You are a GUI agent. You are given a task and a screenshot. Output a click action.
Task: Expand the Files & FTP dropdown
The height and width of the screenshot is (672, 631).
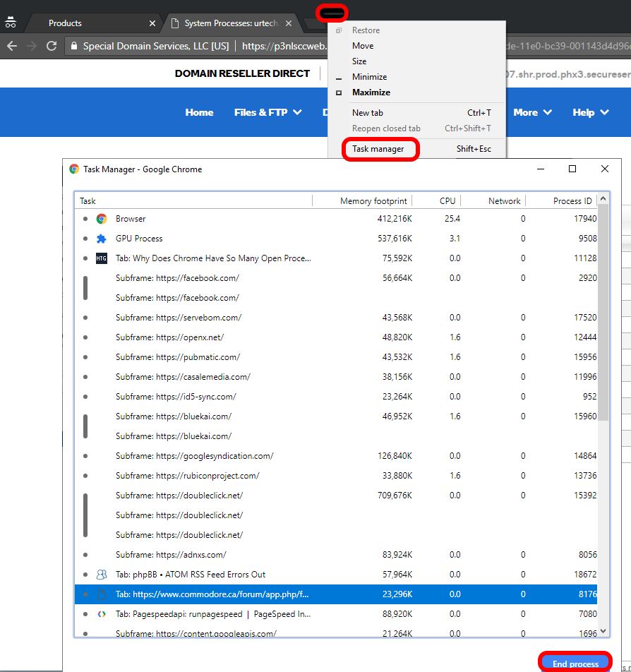(268, 112)
